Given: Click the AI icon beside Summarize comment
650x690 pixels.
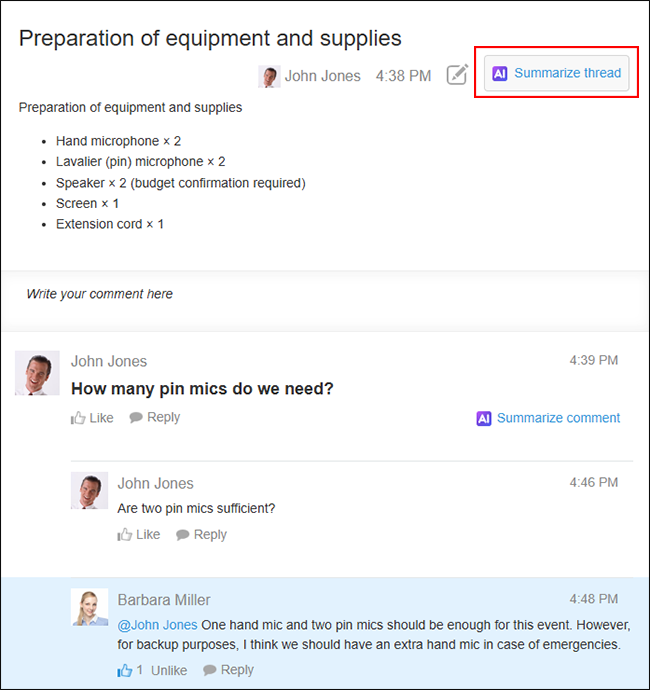Looking at the screenshot, I should 484,419.
